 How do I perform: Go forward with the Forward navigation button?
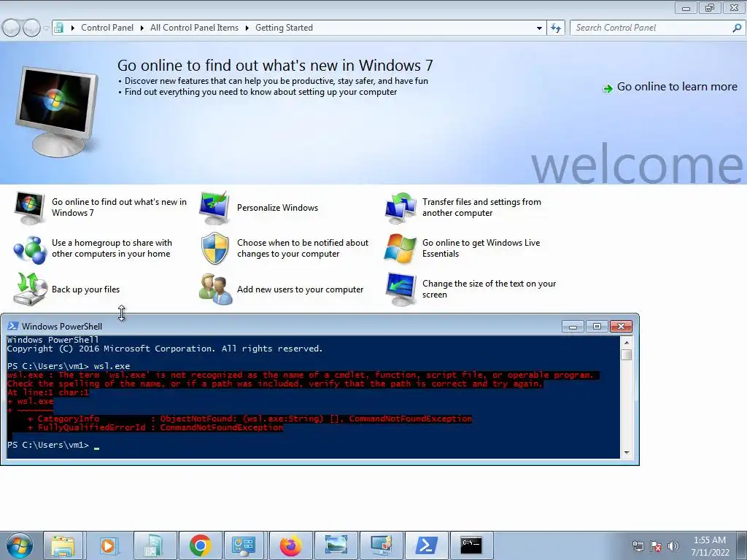tap(31, 28)
